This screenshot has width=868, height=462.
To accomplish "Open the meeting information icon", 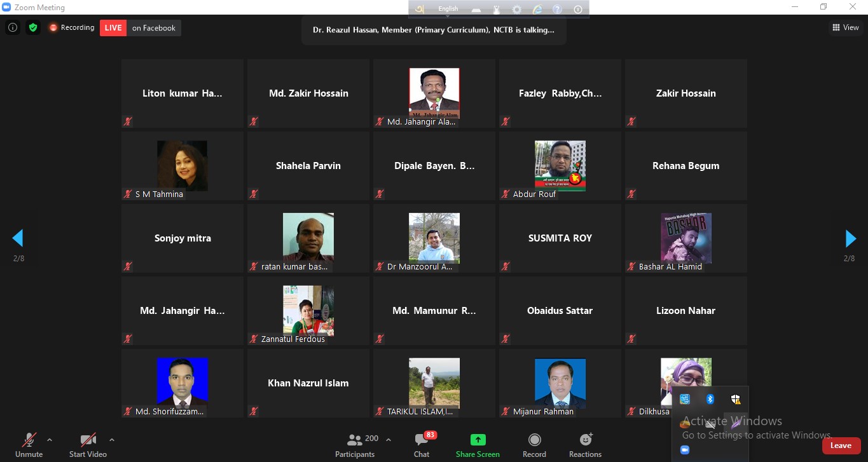I will click(x=13, y=27).
